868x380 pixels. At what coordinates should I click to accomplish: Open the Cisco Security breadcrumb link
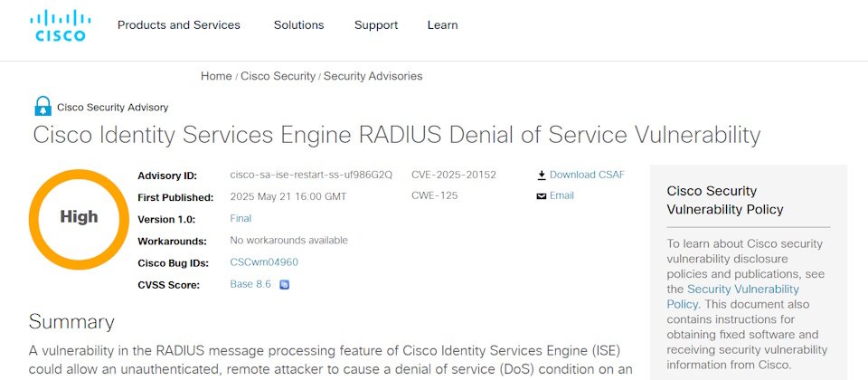click(x=278, y=76)
